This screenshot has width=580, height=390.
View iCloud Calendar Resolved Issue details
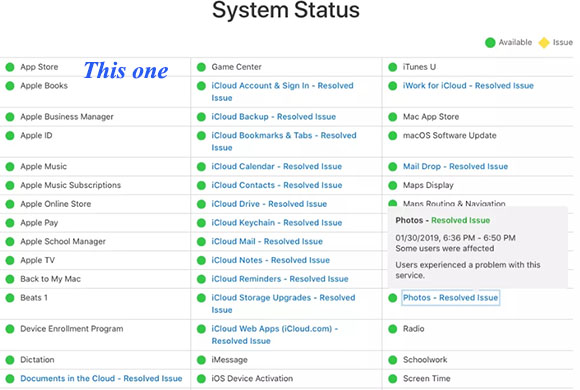[277, 167]
